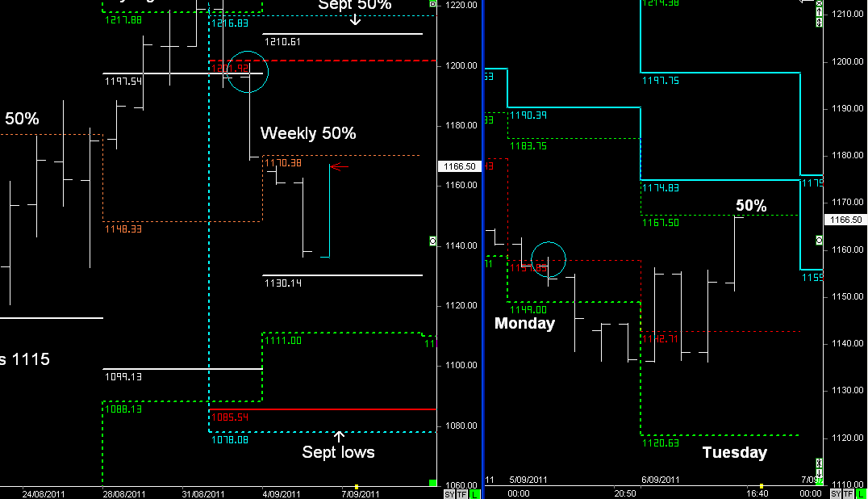The image size is (868, 499).
Task: Click the SY button on left chart
Action: coord(449,494)
